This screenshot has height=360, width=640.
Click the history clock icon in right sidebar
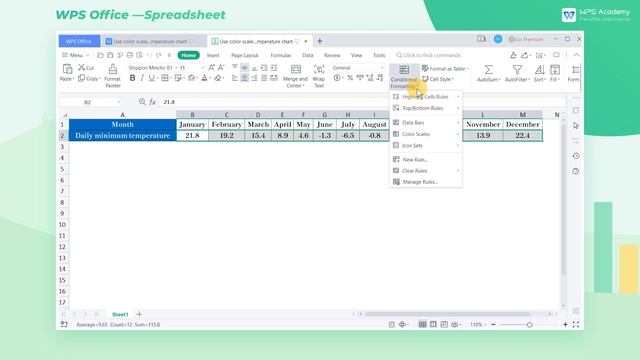click(576, 156)
